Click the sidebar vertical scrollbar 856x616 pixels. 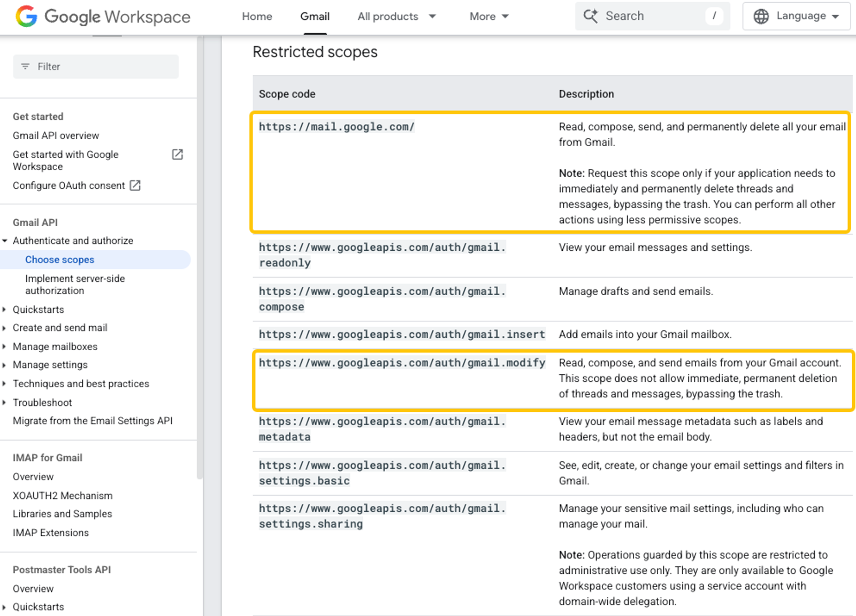[200, 257]
